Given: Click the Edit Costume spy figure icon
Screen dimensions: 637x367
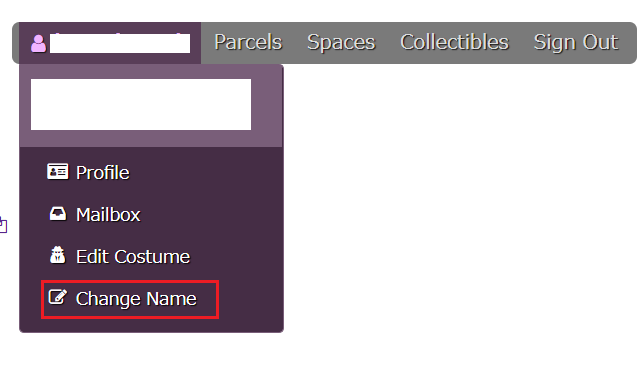Looking at the screenshot, I should coord(58,256).
